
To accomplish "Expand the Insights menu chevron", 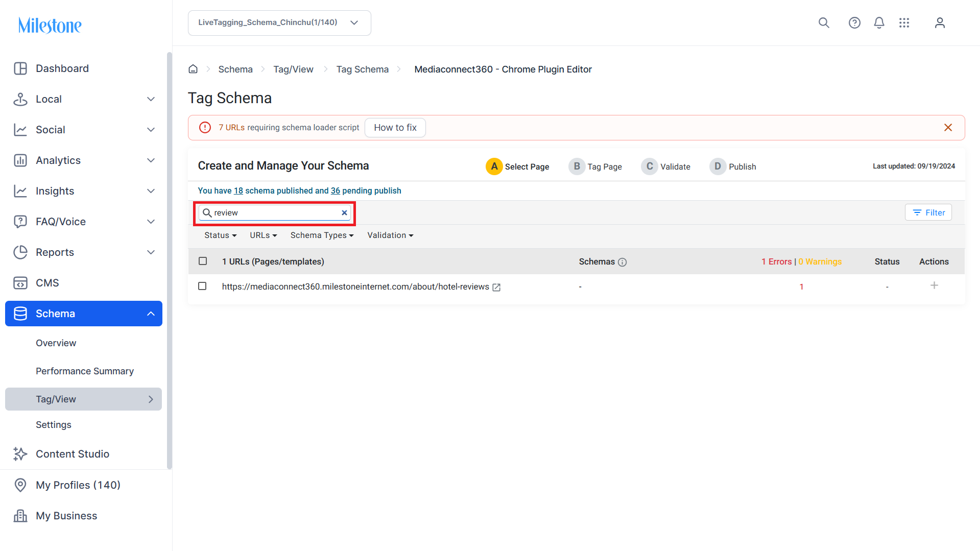I will pyautogui.click(x=151, y=191).
